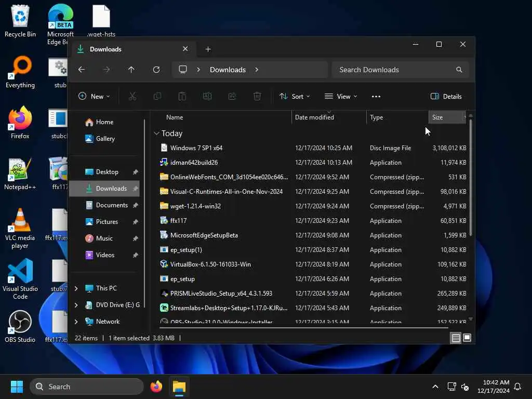The height and width of the screenshot is (399, 532).
Task: Click the Cut scissors icon
Action: click(132, 96)
